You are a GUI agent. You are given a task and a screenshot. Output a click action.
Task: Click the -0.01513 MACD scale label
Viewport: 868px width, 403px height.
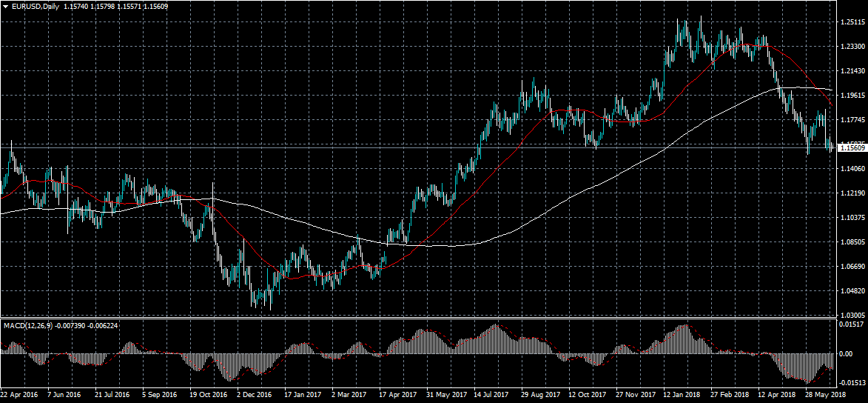(x=852, y=383)
